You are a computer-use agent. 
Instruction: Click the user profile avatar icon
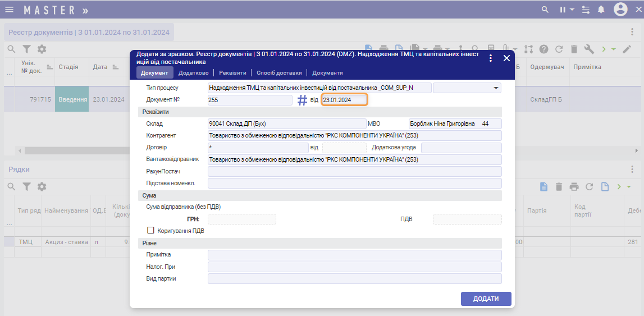[x=620, y=10]
